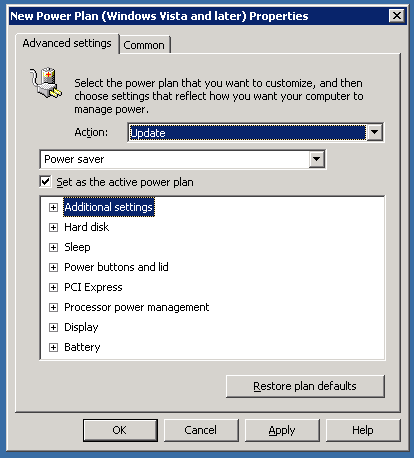The height and width of the screenshot is (458, 414).
Task: Uncheck Set as the active power plan
Action: (45, 182)
